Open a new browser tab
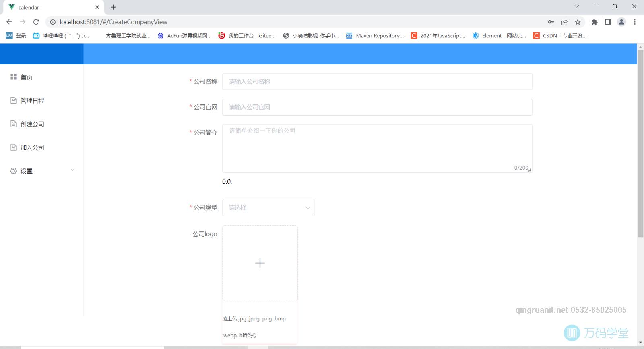644x349 pixels. 113,7
